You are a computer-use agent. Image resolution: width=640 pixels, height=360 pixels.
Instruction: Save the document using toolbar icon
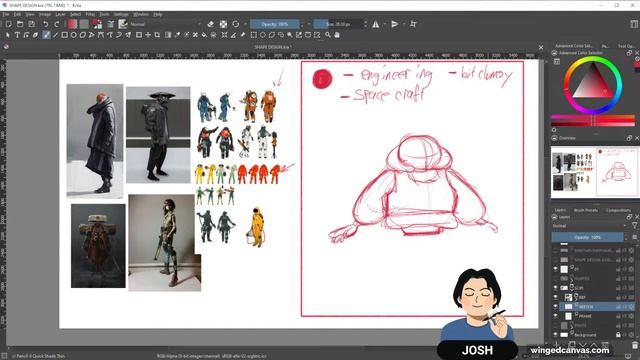coord(31,24)
